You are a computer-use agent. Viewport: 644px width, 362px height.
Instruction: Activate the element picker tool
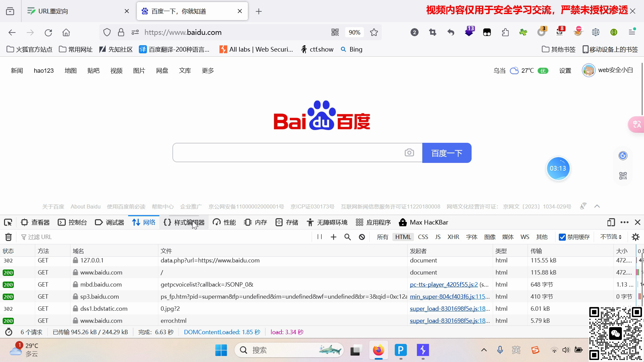click(8, 223)
